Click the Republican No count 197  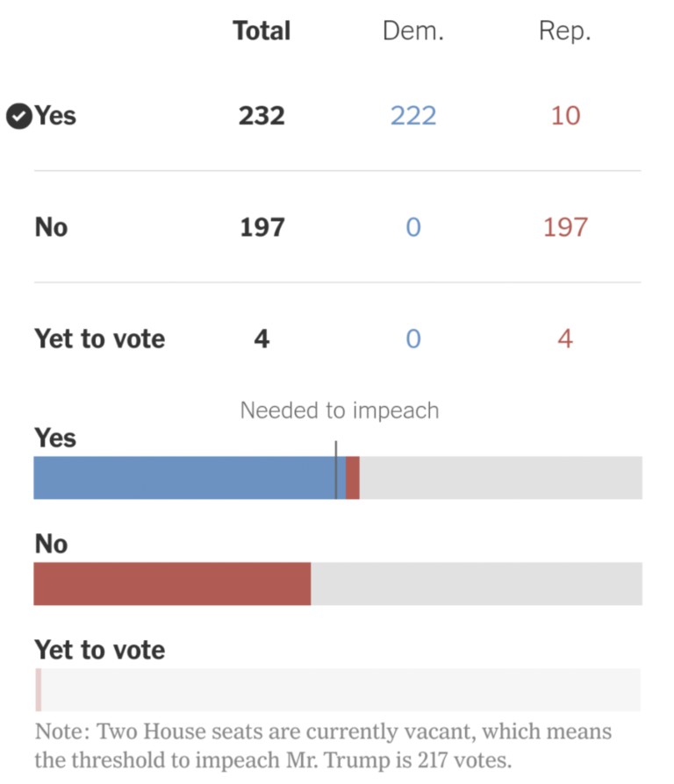click(x=565, y=227)
